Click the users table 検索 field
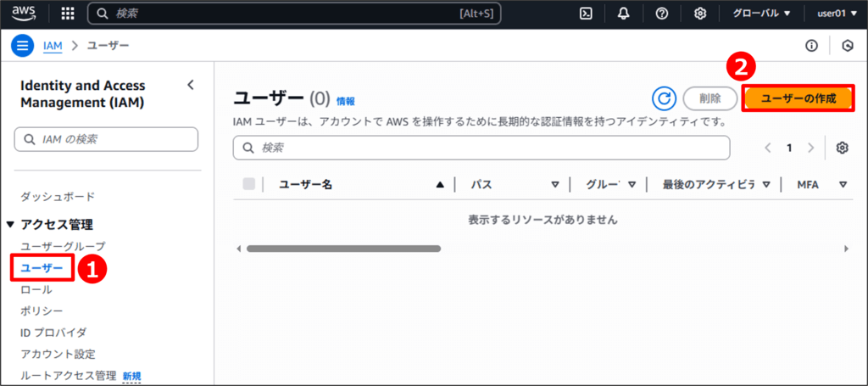The width and height of the screenshot is (868, 386). point(481,148)
